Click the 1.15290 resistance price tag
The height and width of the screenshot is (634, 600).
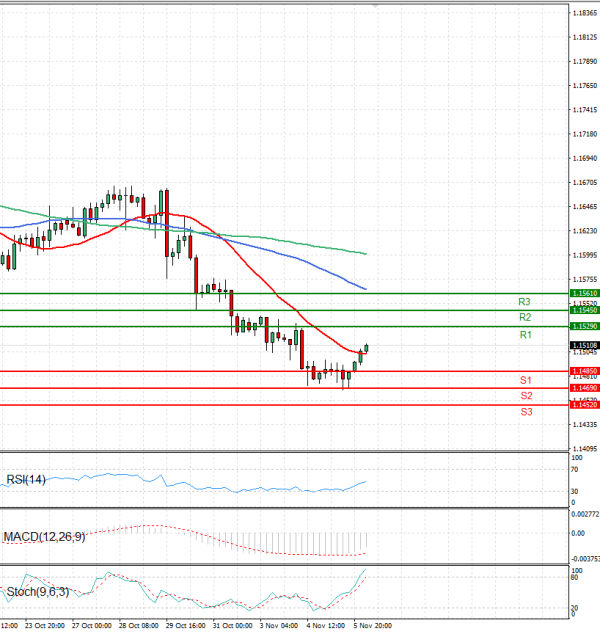click(x=583, y=326)
